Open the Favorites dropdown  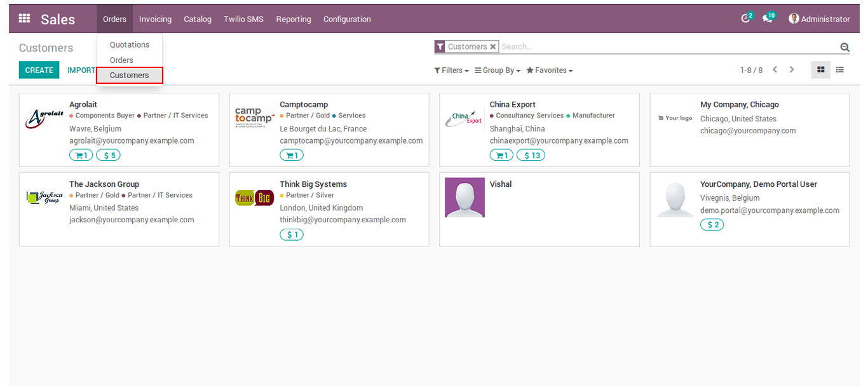pos(550,71)
